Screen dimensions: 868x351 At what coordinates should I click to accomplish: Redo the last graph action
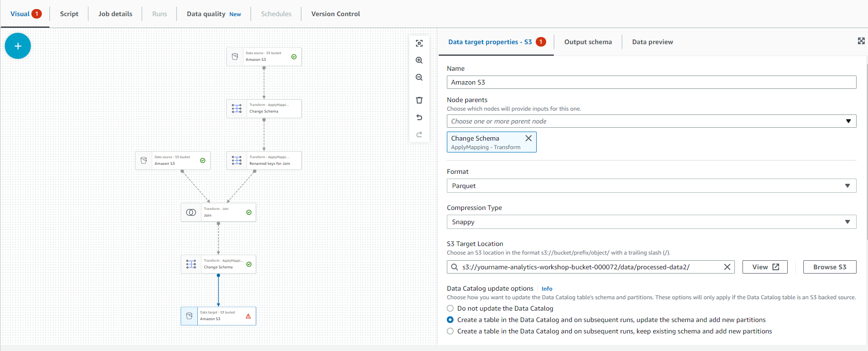pos(419,134)
